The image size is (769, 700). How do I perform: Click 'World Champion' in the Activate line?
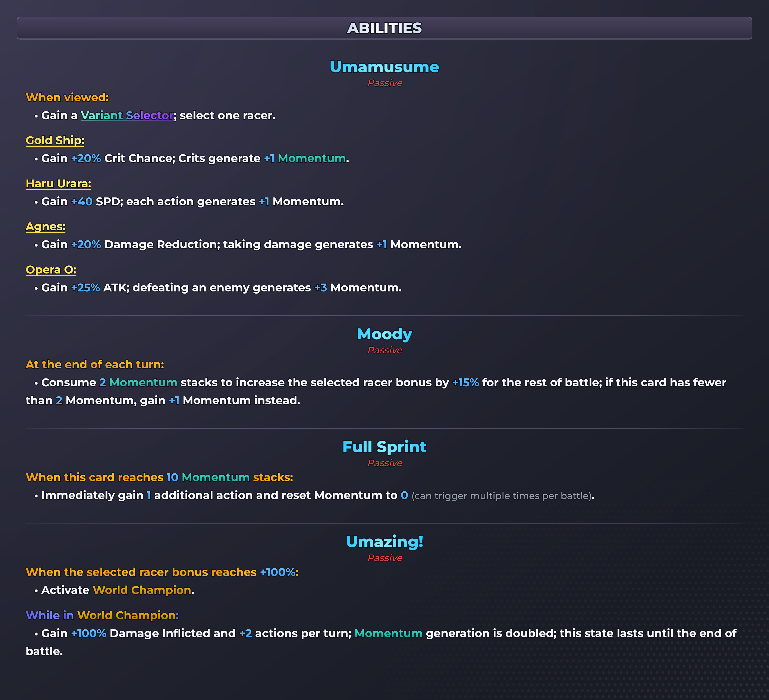[142, 590]
